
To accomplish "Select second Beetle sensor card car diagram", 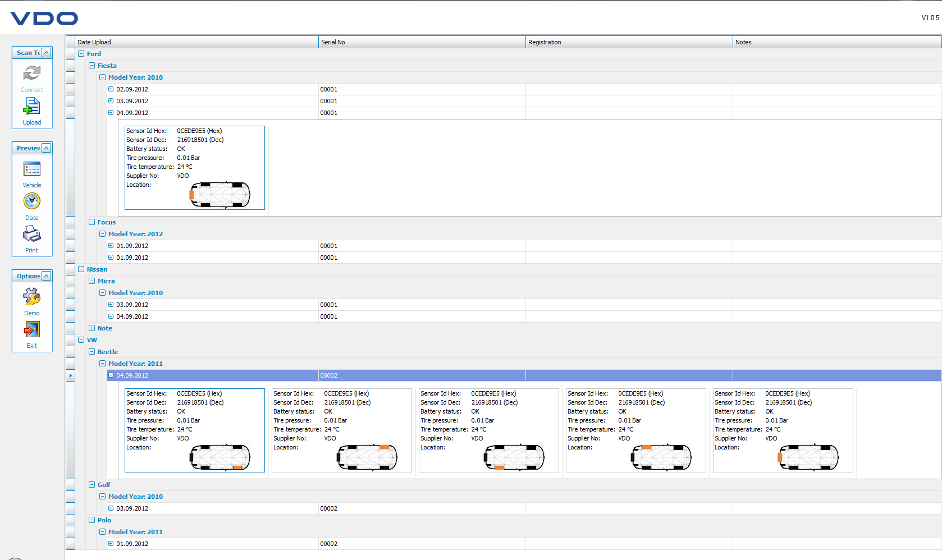I will [x=367, y=457].
